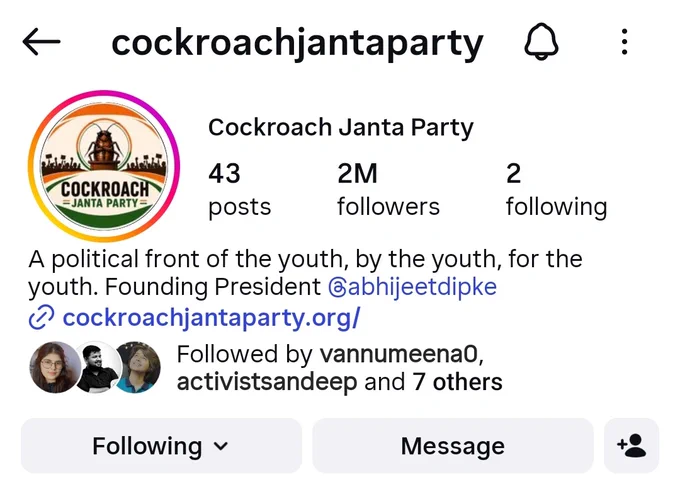View the 2 following list
The height and width of the screenshot is (484, 680).
coord(556,190)
